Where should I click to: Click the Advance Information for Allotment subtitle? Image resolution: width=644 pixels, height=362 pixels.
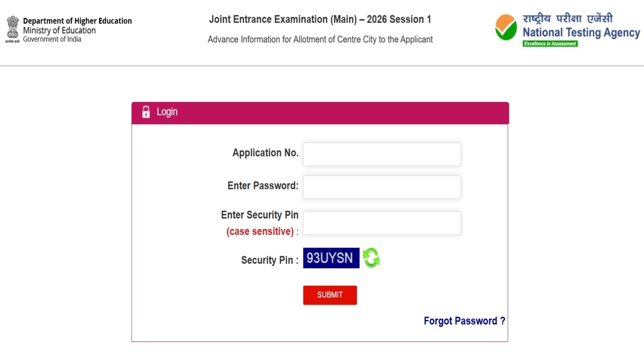point(320,39)
